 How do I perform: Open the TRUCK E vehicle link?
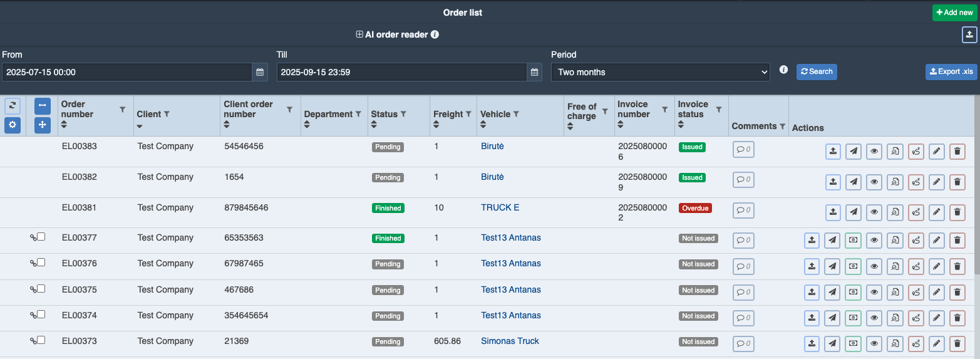[x=500, y=207]
